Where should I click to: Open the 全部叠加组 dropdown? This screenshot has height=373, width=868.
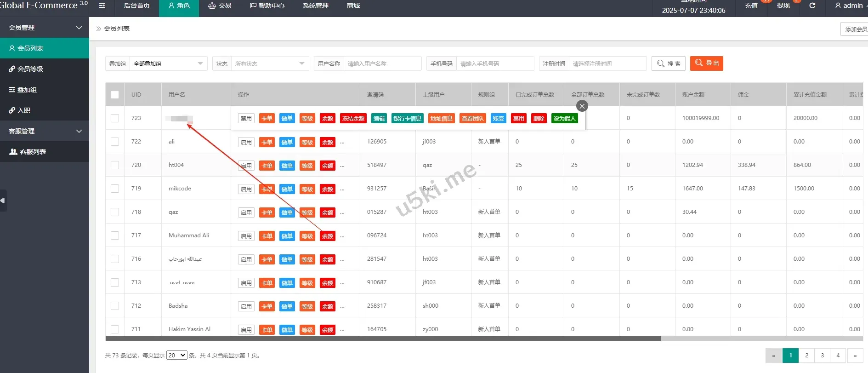point(168,64)
